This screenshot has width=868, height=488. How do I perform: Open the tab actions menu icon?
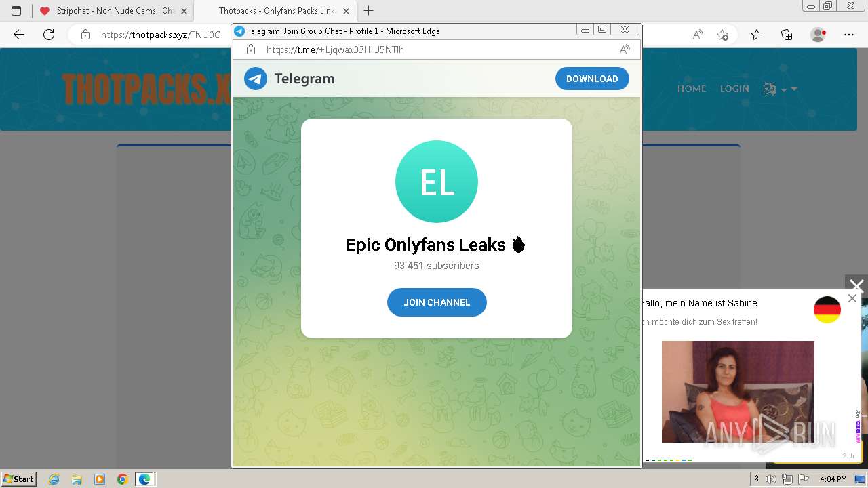click(x=16, y=11)
